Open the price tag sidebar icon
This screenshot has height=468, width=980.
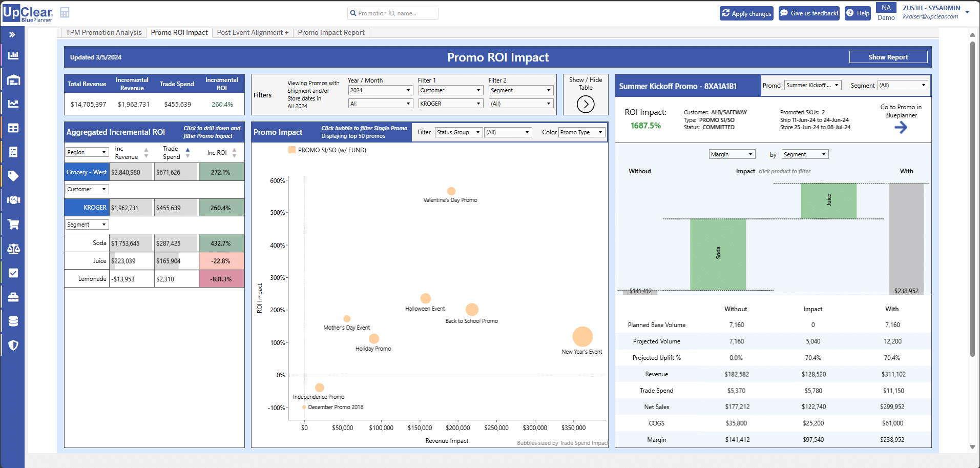[x=13, y=176]
